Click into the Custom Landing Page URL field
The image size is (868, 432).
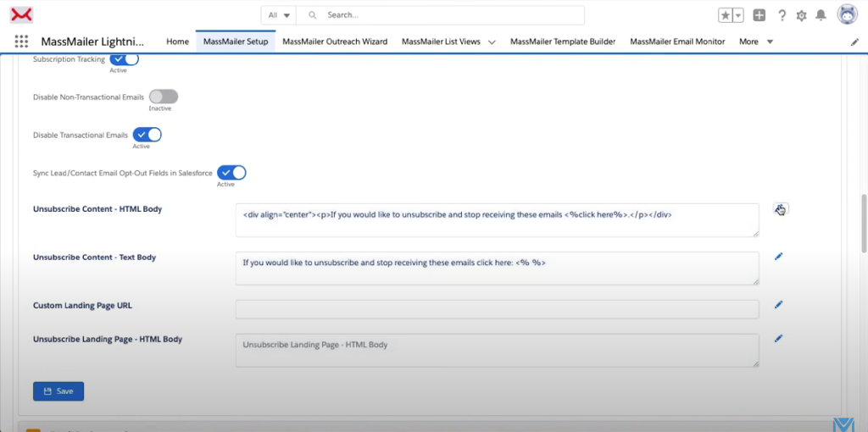(x=497, y=309)
